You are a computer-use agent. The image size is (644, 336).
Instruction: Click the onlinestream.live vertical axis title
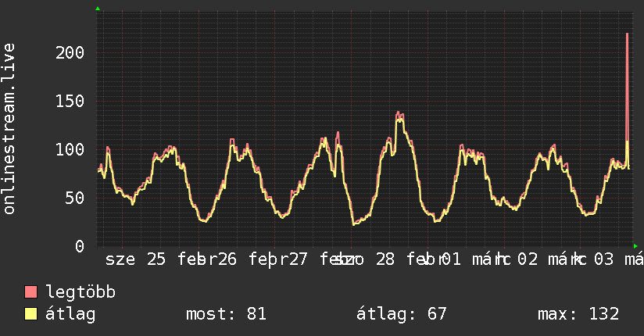(9, 129)
